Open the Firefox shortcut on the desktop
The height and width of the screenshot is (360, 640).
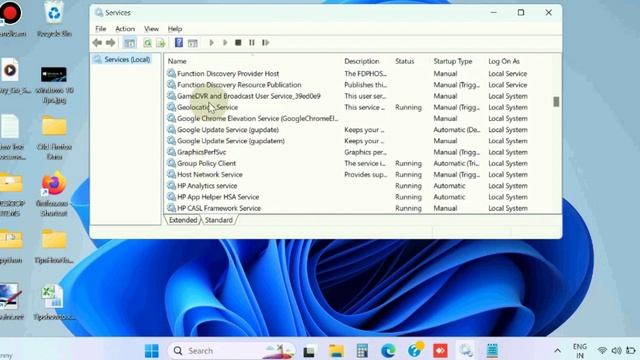[54, 194]
